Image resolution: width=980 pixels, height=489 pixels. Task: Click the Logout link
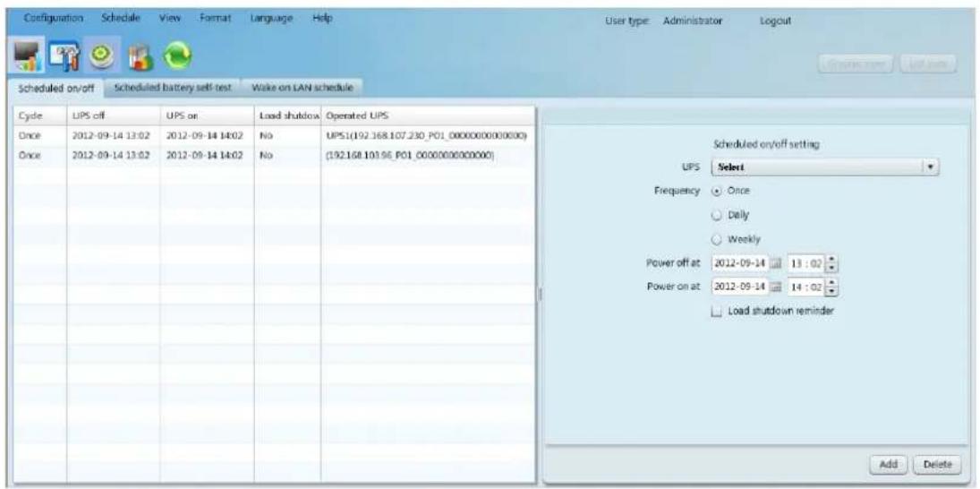(x=775, y=21)
